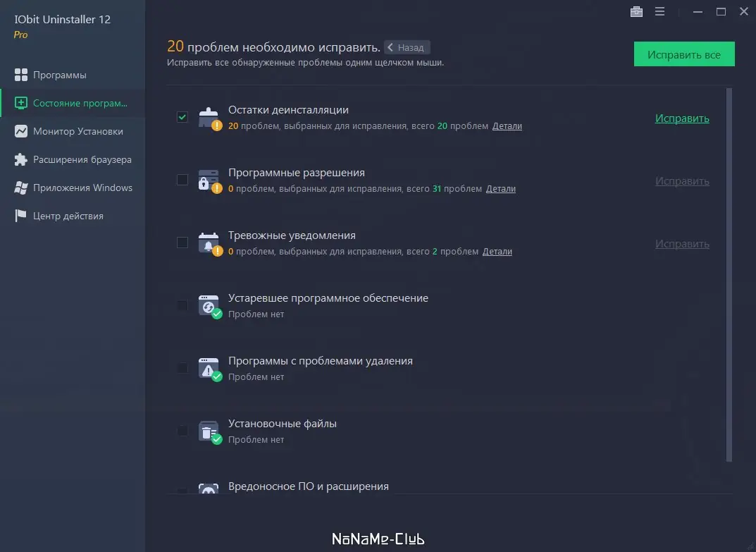
Task: Click the Вредоносное ПО и расширения icon
Action: pyautogui.click(x=209, y=489)
